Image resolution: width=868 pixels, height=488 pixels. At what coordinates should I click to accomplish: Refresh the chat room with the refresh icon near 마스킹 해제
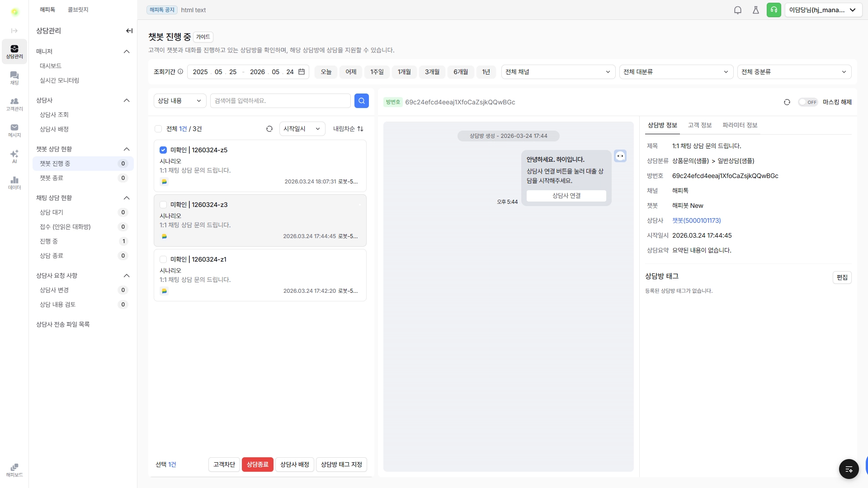click(x=787, y=102)
